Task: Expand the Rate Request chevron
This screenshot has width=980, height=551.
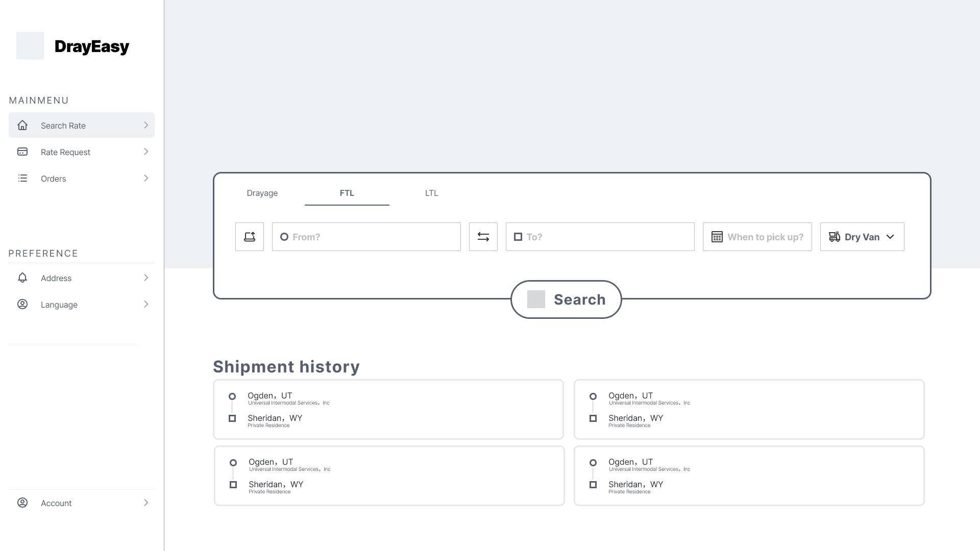Action: [x=146, y=152]
